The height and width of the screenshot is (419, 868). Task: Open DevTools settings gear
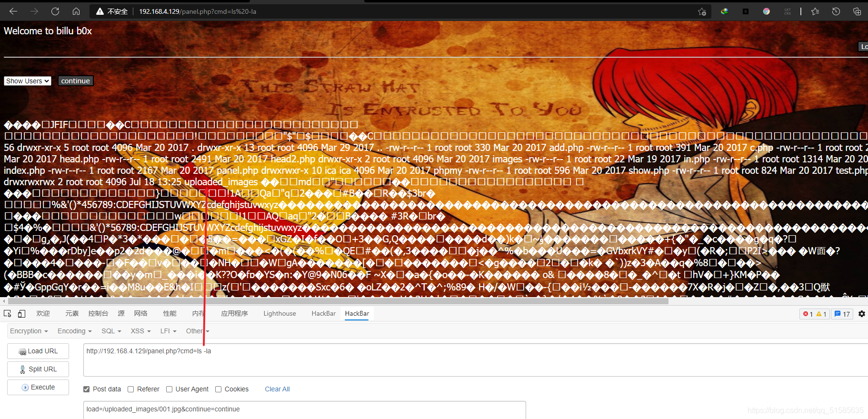click(862, 314)
